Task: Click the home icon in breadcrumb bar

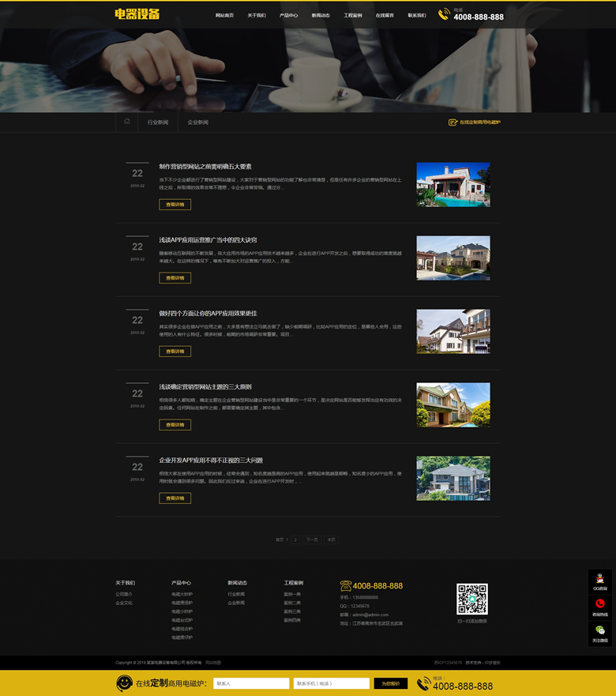Action: (126, 122)
